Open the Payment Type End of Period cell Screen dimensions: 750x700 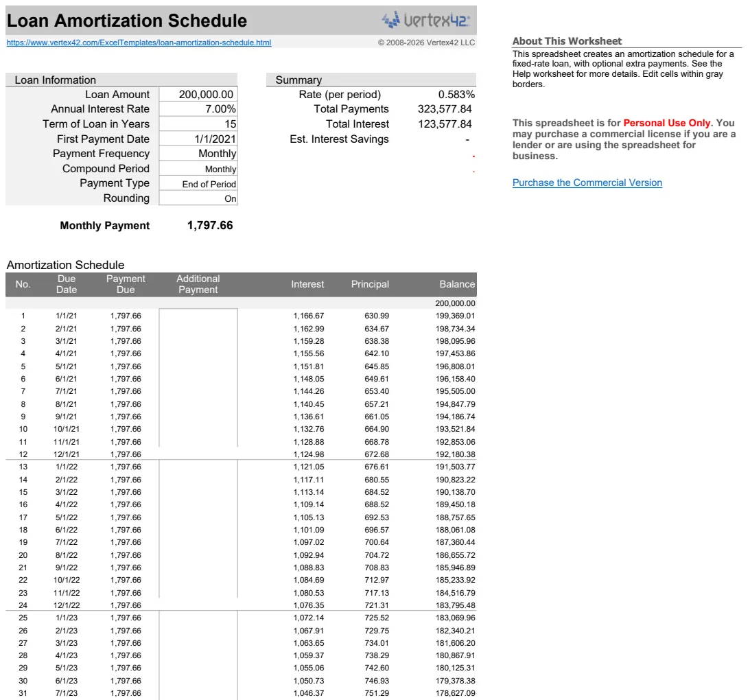point(198,184)
